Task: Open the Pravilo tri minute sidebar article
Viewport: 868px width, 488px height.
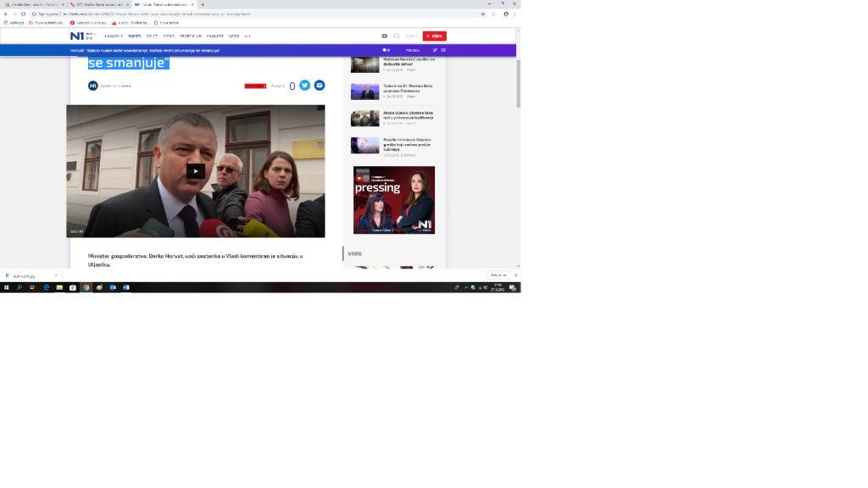Action: 407,144
